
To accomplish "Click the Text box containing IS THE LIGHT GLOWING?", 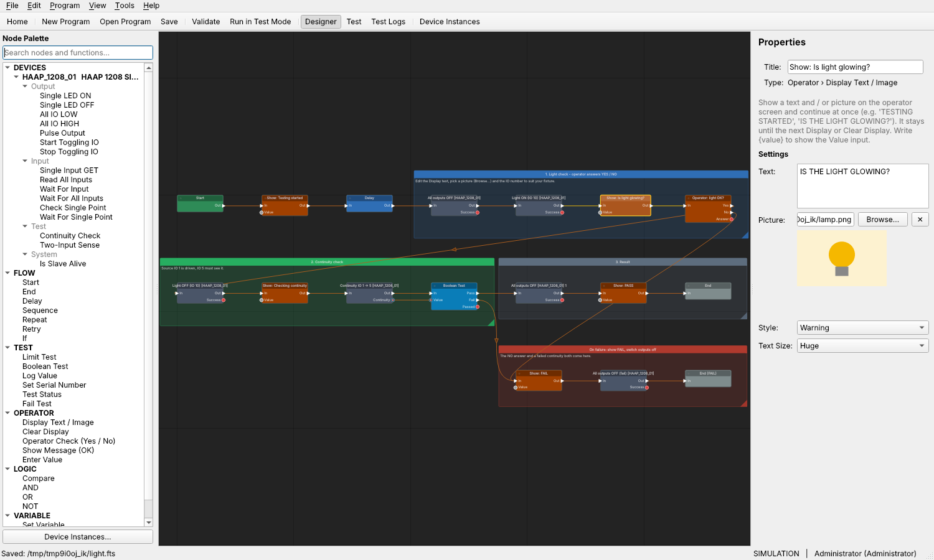I will 862,186.
